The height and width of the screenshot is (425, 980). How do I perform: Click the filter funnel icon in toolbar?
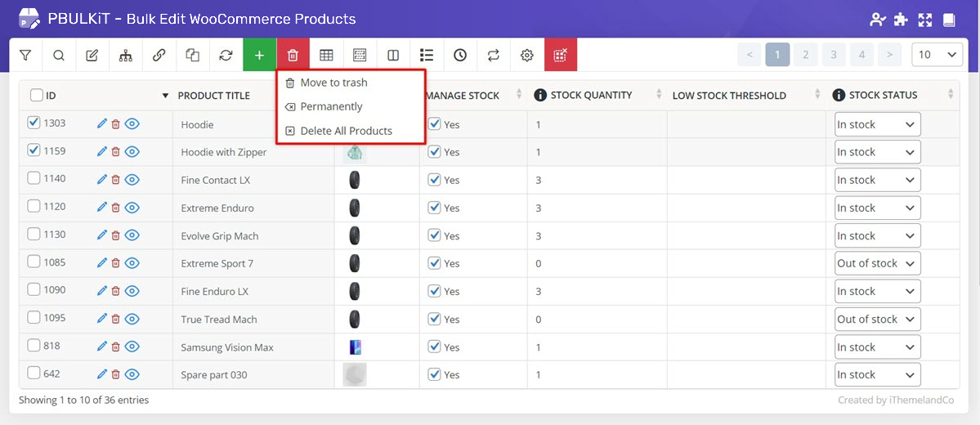coord(25,55)
